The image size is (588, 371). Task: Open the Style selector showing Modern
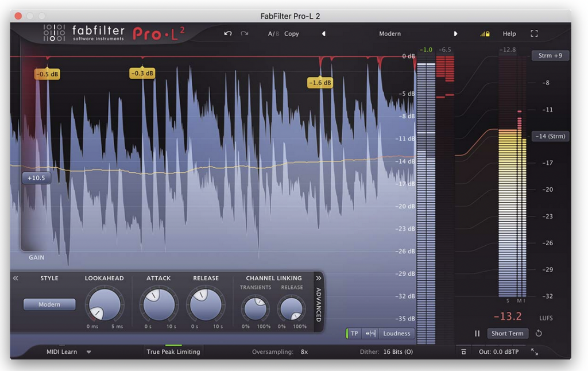point(49,304)
